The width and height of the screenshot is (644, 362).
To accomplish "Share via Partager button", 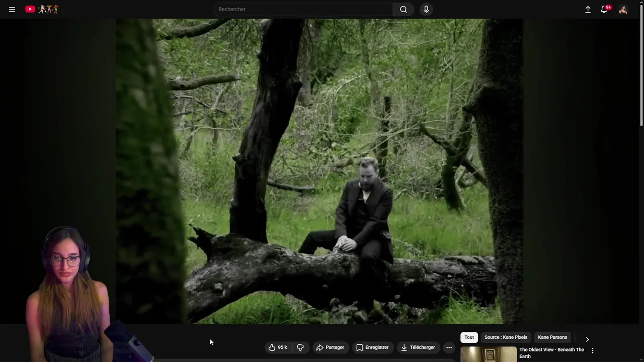I will point(330,347).
